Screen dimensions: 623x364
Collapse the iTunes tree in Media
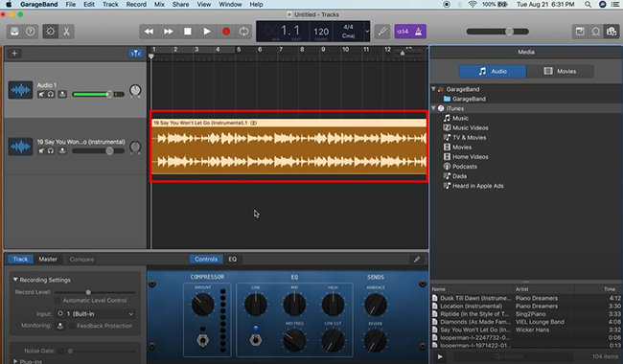(x=434, y=108)
